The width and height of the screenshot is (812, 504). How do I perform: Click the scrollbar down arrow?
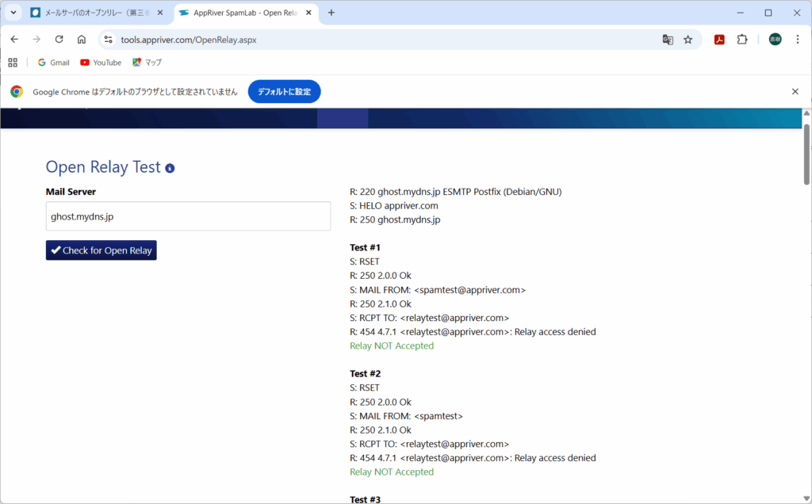click(x=806, y=498)
